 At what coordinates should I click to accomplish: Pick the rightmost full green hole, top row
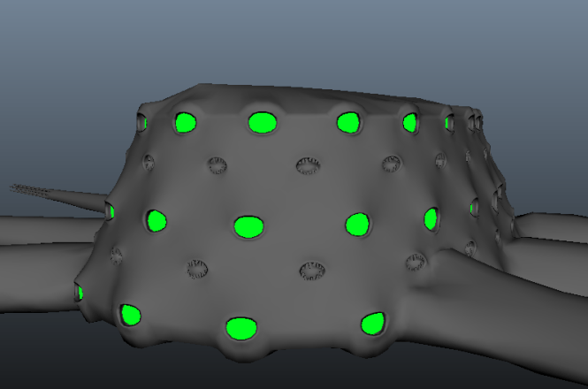tap(410, 122)
